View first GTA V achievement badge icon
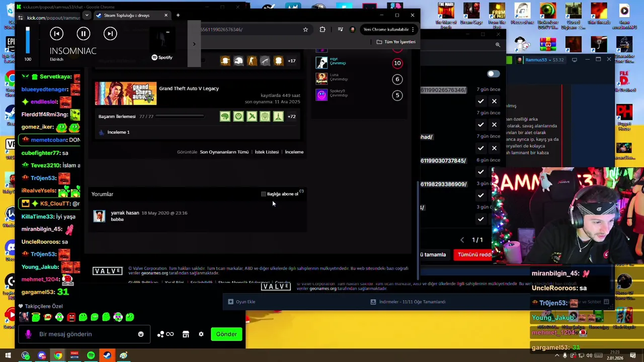The width and height of the screenshot is (644, 362). 225,117
